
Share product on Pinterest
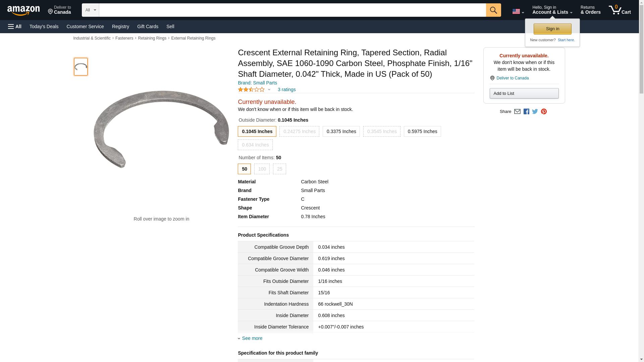tap(544, 112)
